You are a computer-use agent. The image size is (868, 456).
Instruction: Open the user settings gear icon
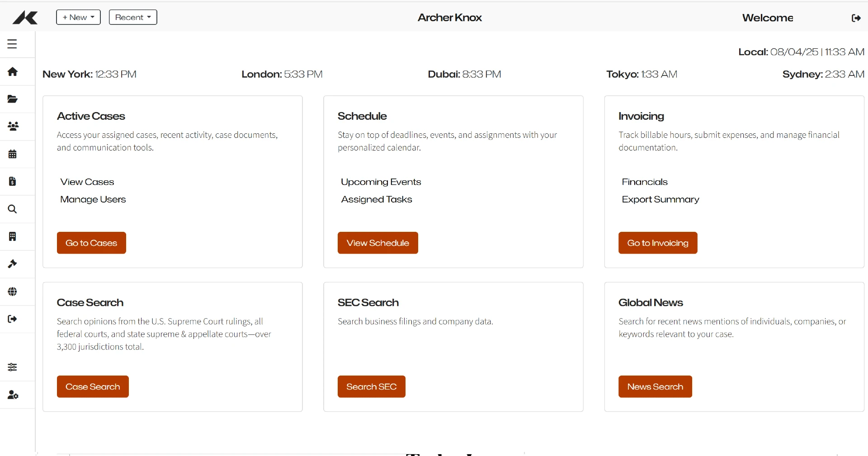tap(13, 395)
